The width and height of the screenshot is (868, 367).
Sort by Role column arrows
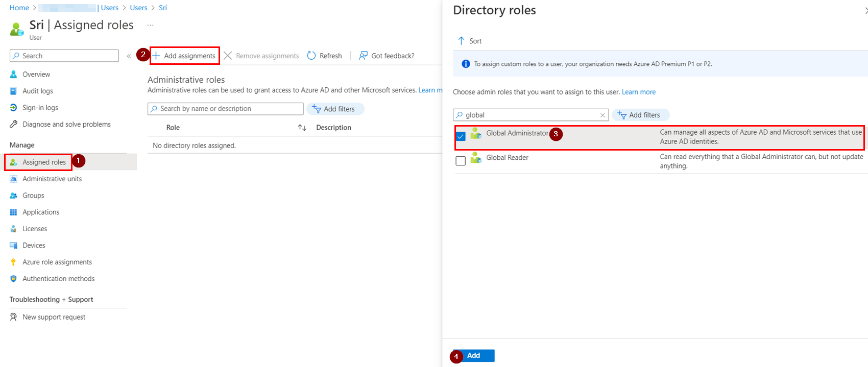[x=302, y=128]
